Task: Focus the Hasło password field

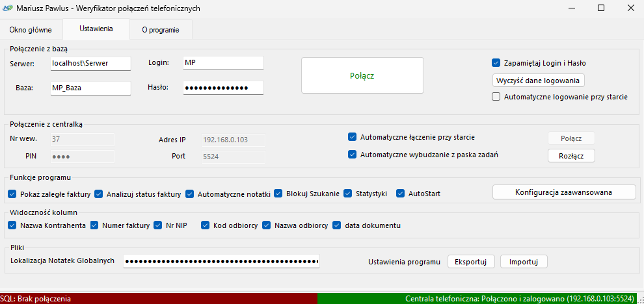Action: 222,88
